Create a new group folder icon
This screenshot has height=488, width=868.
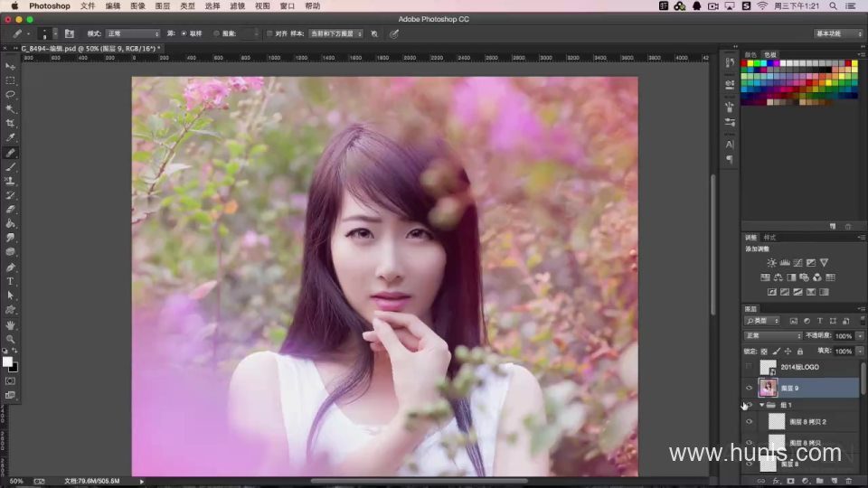(x=819, y=482)
